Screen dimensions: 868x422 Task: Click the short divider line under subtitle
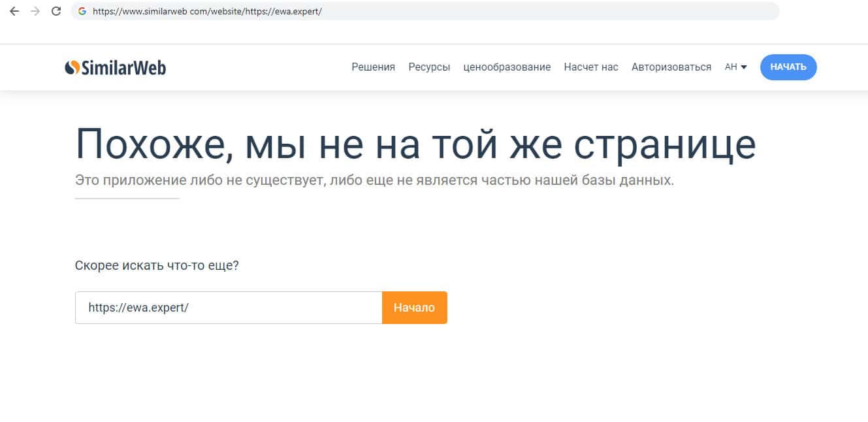(127, 198)
